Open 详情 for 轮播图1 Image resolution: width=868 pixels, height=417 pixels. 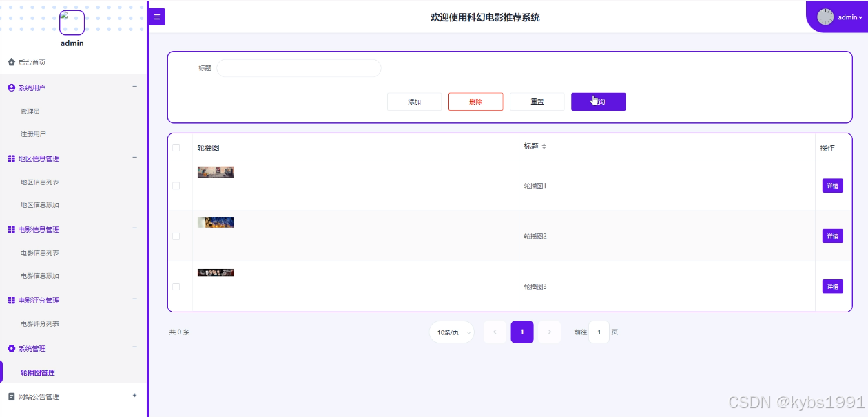click(x=832, y=186)
